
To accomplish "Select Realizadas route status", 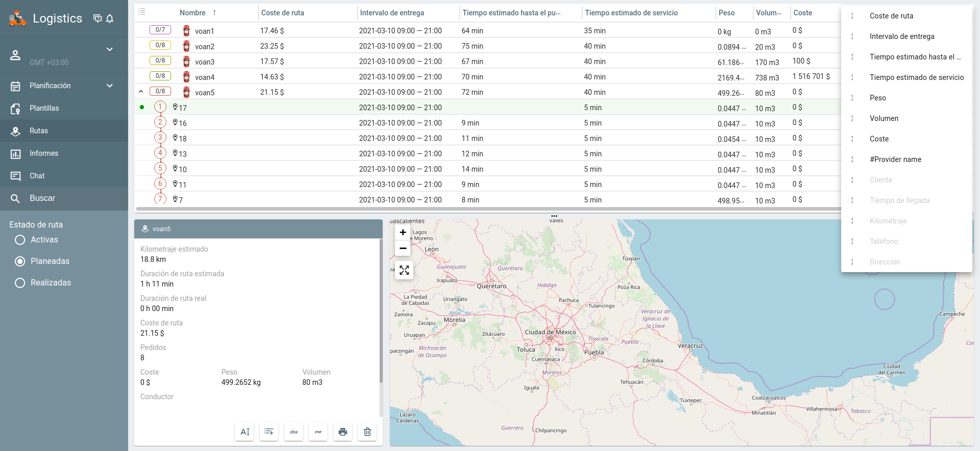I will click(x=20, y=283).
